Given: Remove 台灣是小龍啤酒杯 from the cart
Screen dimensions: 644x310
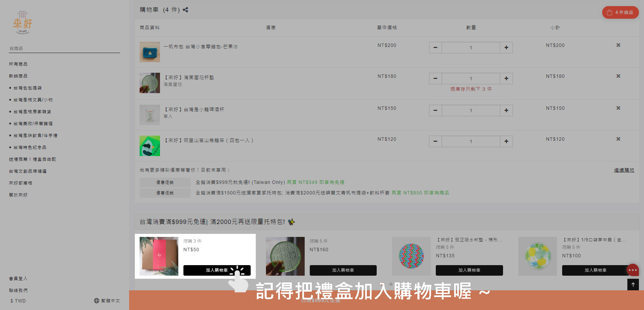Looking at the screenshot, I should pos(618,108).
